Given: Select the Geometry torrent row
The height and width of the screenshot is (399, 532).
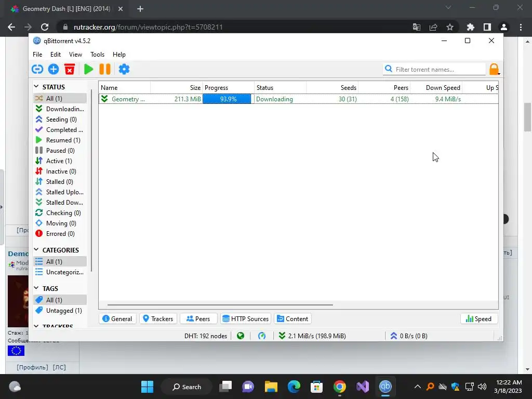Looking at the screenshot, I should (x=299, y=99).
